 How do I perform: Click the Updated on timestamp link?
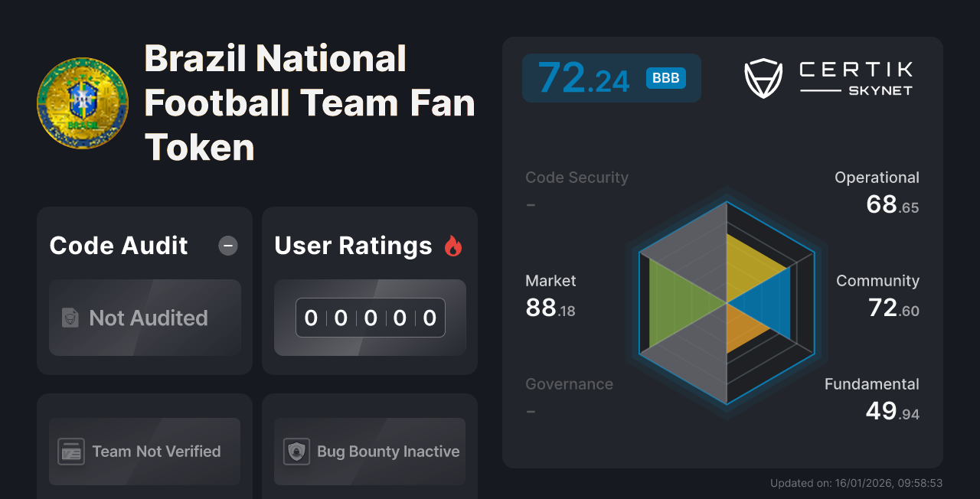tap(857, 483)
